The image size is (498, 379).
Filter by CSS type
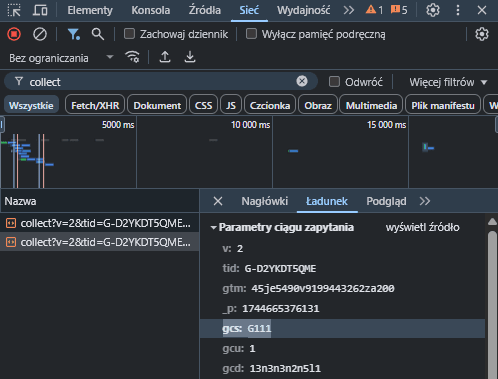[x=203, y=106]
